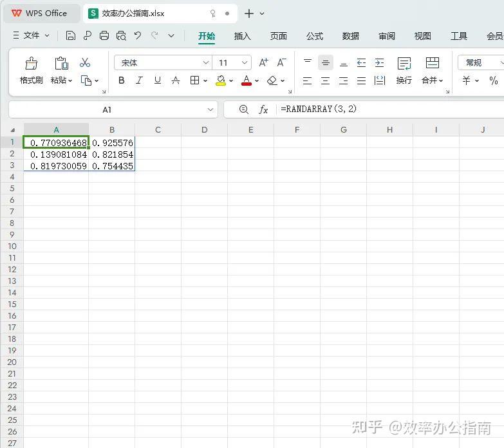The width and height of the screenshot is (504, 448).
Task: Align text left
Action: (307, 80)
